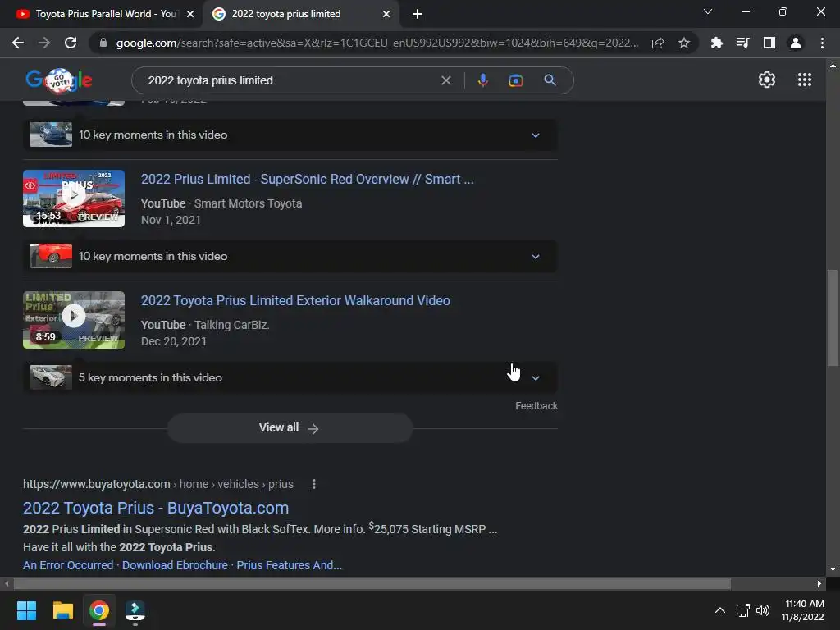Send Feedback on video results
840x630 pixels.
click(x=536, y=406)
